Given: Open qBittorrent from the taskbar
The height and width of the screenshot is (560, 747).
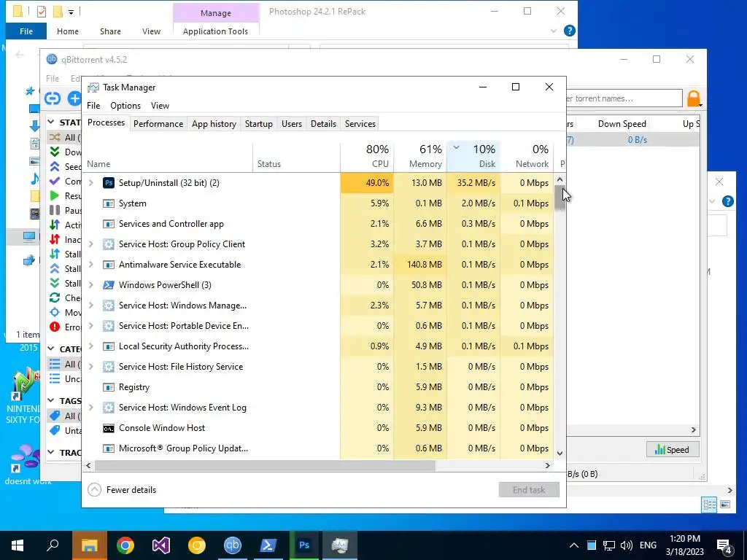Looking at the screenshot, I should (233, 545).
